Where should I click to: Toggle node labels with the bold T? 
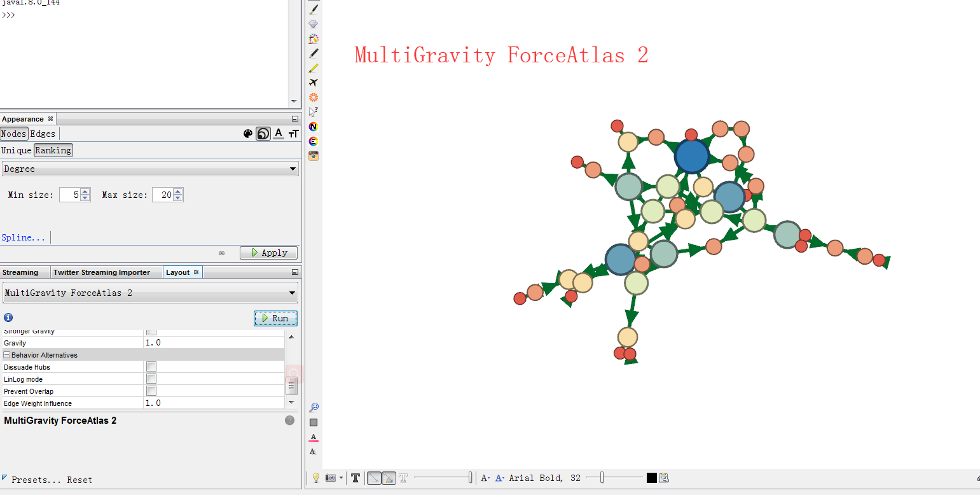(x=355, y=478)
